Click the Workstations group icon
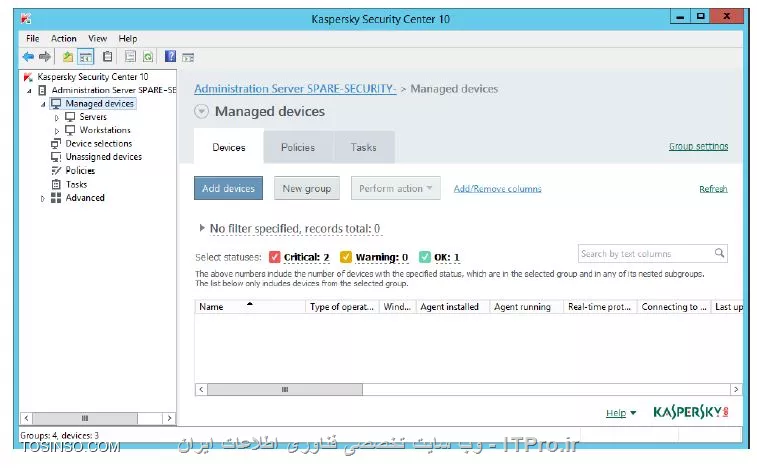Screen dimensions: 757x468 [x=70, y=130]
